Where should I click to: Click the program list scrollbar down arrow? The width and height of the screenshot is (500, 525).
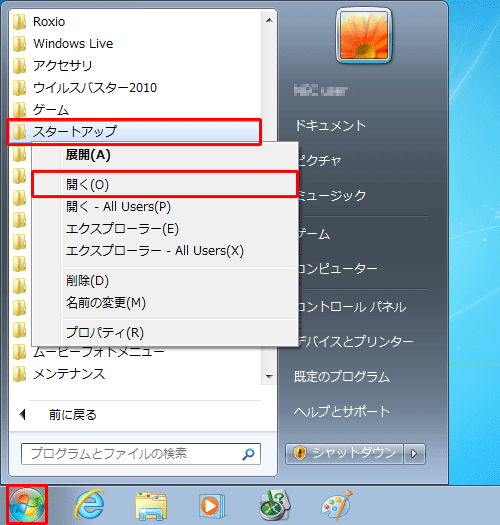(269, 377)
